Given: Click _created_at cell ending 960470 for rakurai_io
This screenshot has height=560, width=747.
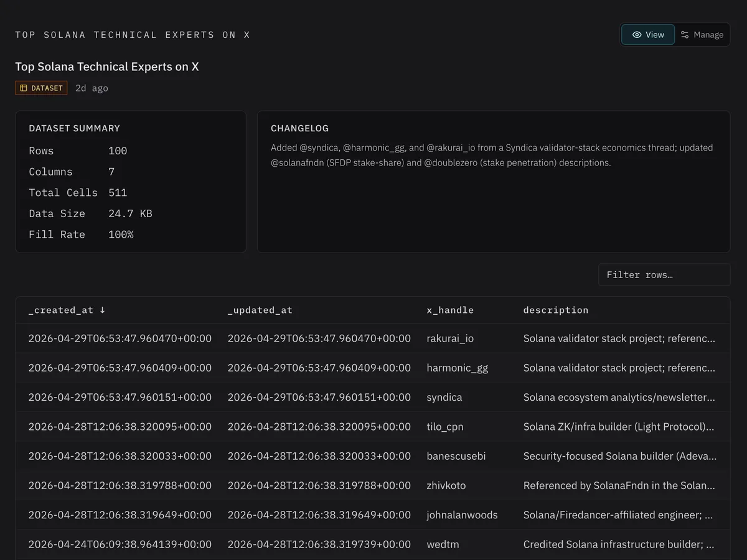Looking at the screenshot, I should click(x=120, y=338).
